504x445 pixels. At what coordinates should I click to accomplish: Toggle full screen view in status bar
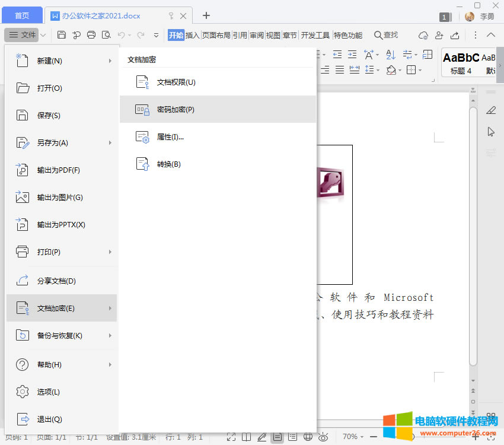point(231,437)
